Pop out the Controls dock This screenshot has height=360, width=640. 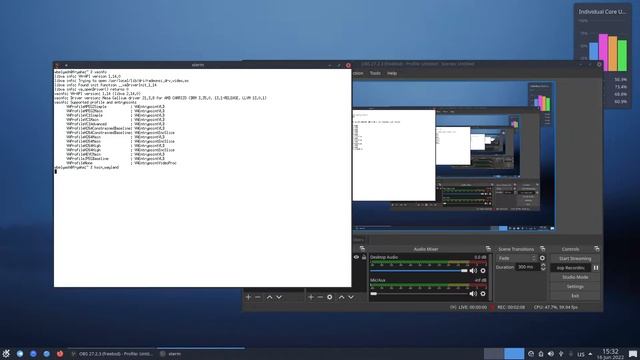597,249
